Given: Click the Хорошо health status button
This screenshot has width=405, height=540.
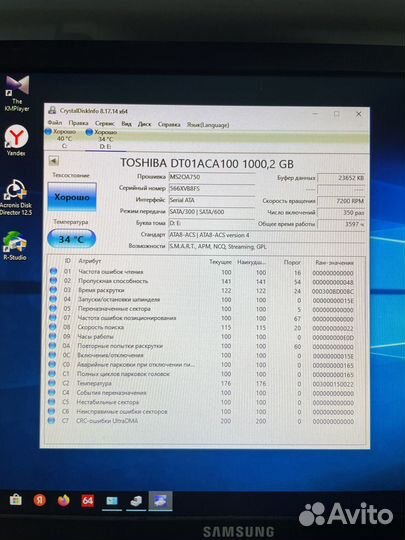Looking at the screenshot, I should (72, 197).
